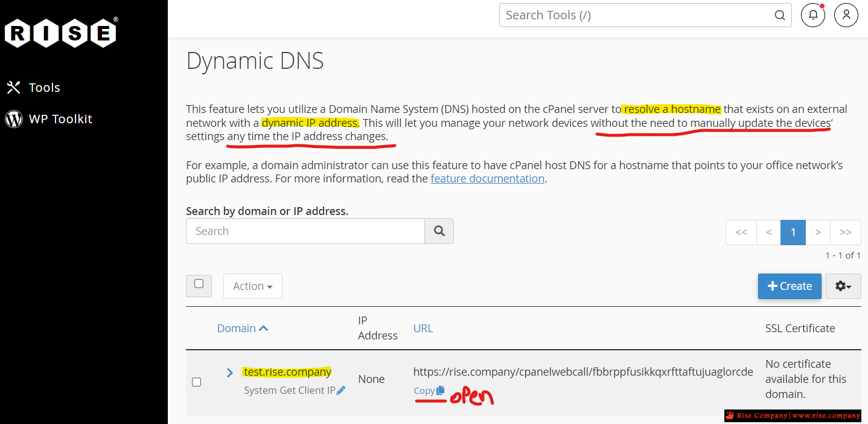This screenshot has height=424, width=868.
Task: Go to the previous results page
Action: pyautogui.click(x=769, y=232)
